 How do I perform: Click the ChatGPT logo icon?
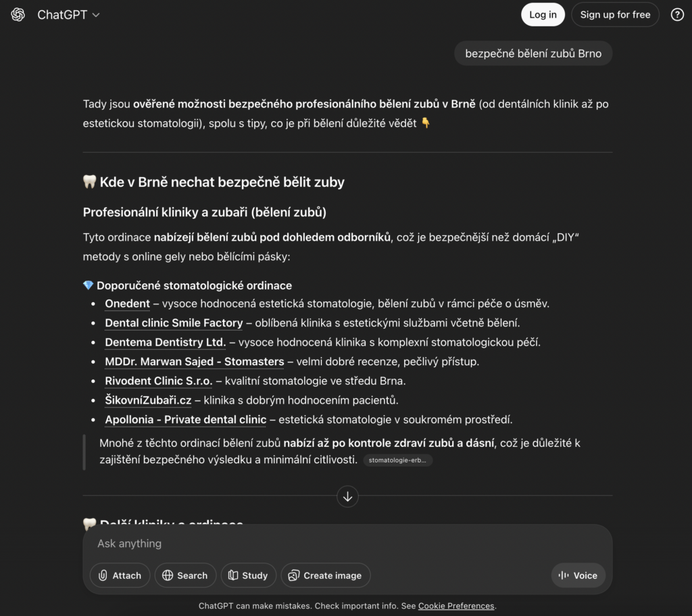click(18, 15)
